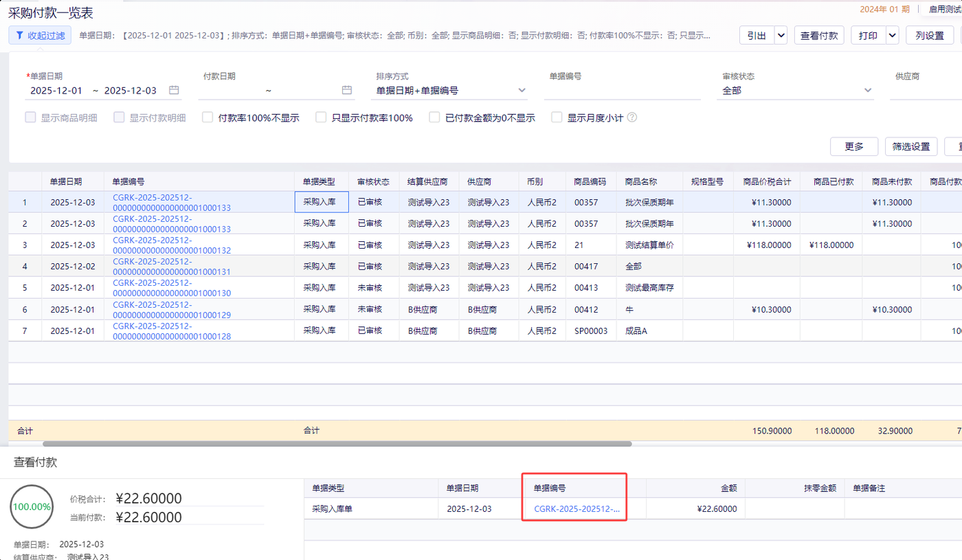
Task: Open document link ending 1000130
Action: pos(172,287)
